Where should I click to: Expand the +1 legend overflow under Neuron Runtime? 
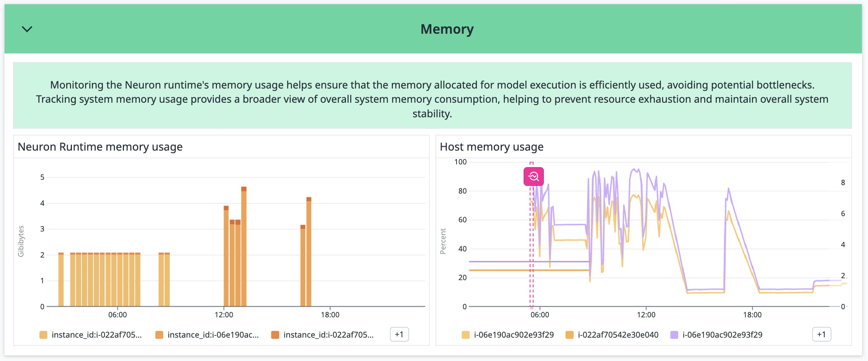[399, 334]
